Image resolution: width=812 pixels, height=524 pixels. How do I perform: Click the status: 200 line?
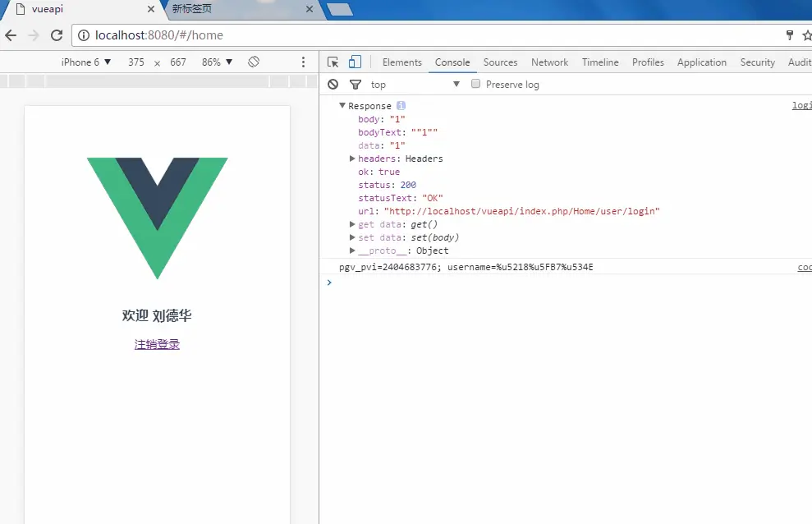[387, 185]
